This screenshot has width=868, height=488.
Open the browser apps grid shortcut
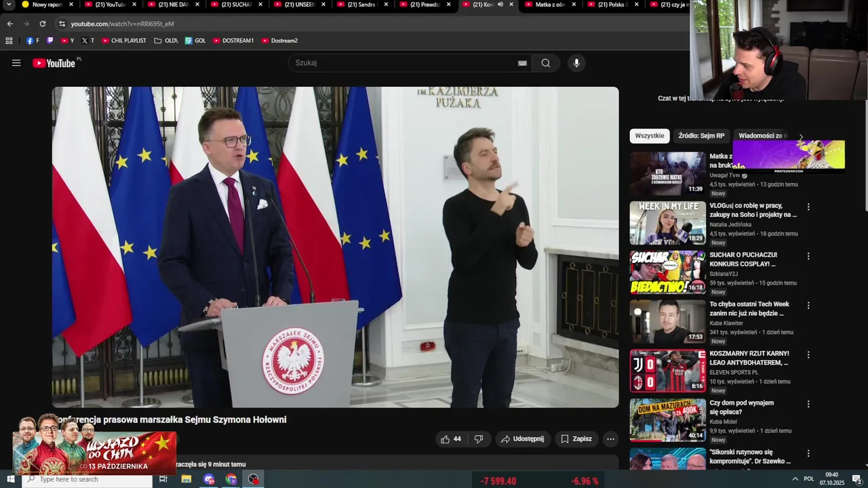pyautogui.click(x=9, y=41)
